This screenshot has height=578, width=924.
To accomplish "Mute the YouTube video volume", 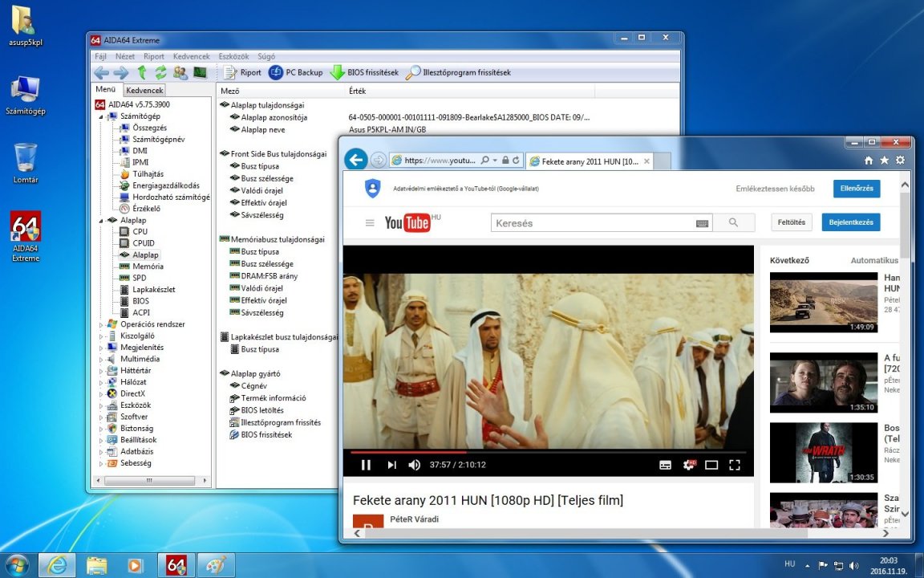I will click(x=414, y=465).
